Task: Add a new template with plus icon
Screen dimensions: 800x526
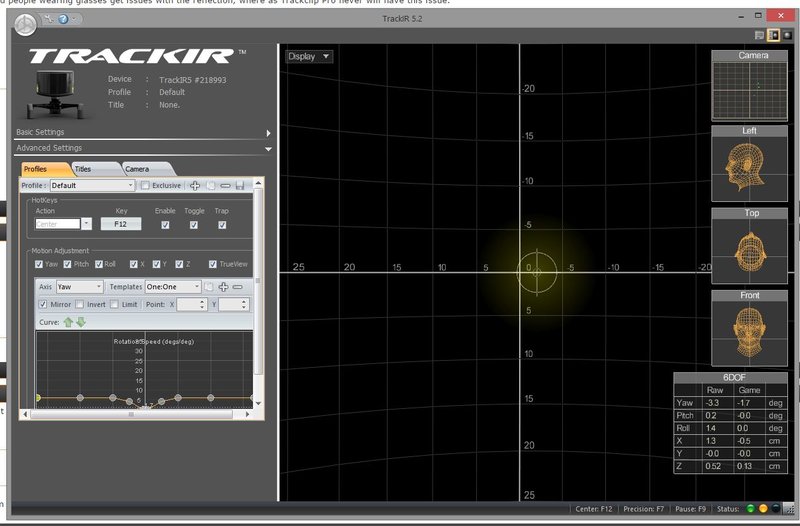Action: click(223, 287)
